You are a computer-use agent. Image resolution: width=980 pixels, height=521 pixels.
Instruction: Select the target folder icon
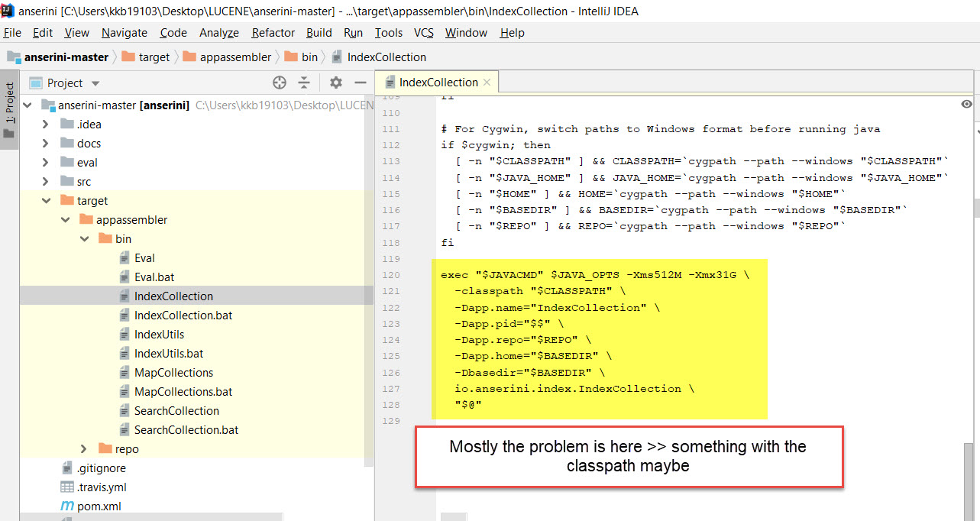[66, 201]
